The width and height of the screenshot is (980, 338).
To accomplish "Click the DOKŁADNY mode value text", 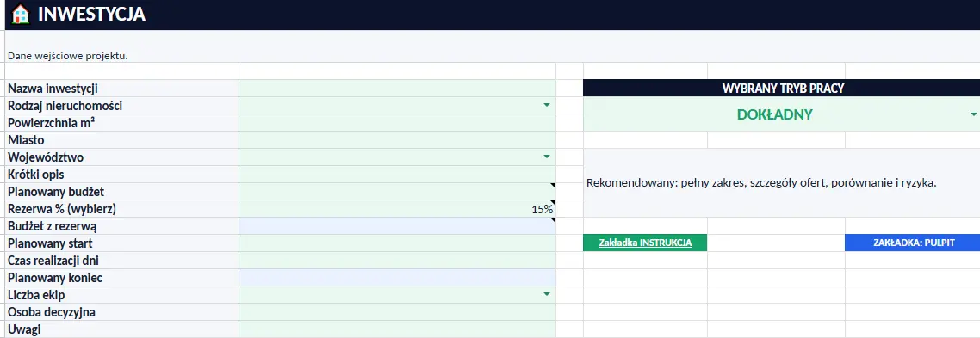I will pos(774,114).
